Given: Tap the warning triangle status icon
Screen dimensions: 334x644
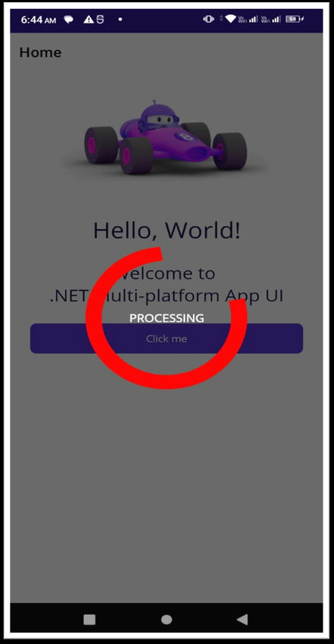Looking at the screenshot, I should coord(89,19).
